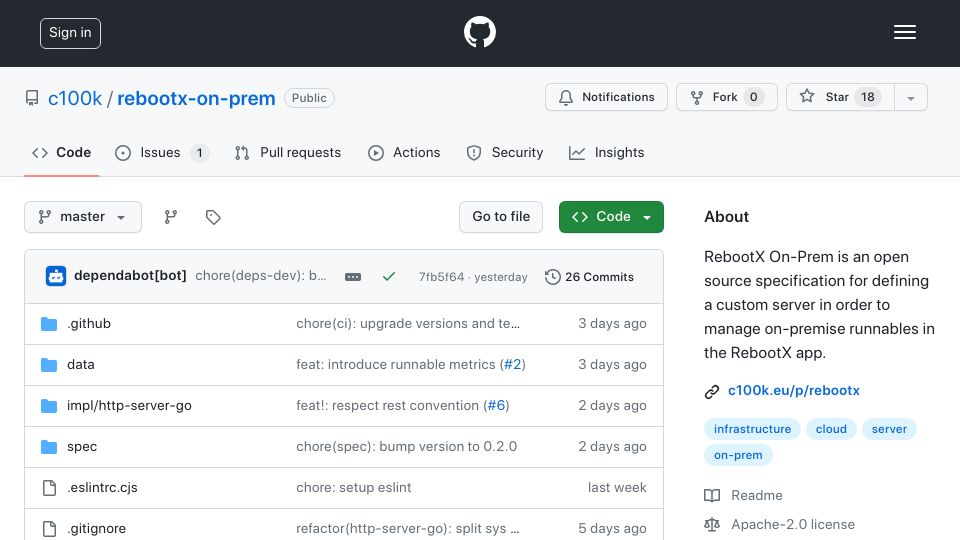The image size is (960, 540).
Task: Open the .eslintrc.cjs file
Action: (x=102, y=487)
